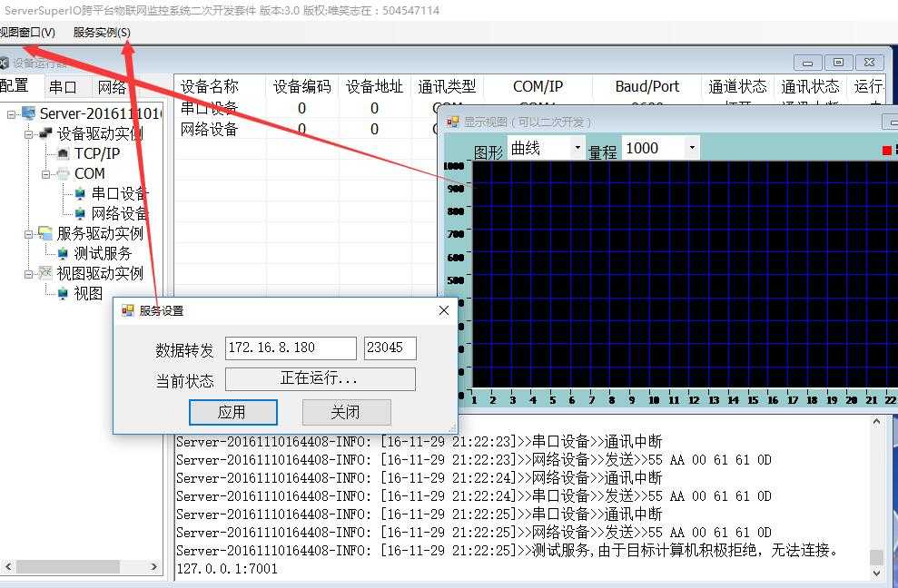Click the tree panel horizontal scrollbar thumb

67,567
